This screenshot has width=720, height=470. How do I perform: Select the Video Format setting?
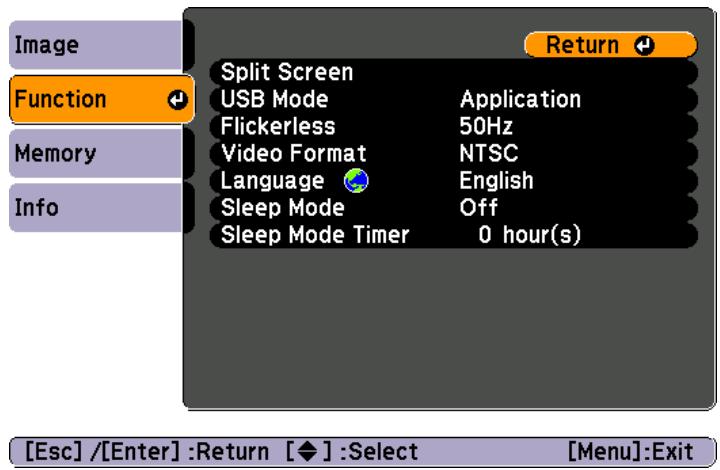coord(454,153)
